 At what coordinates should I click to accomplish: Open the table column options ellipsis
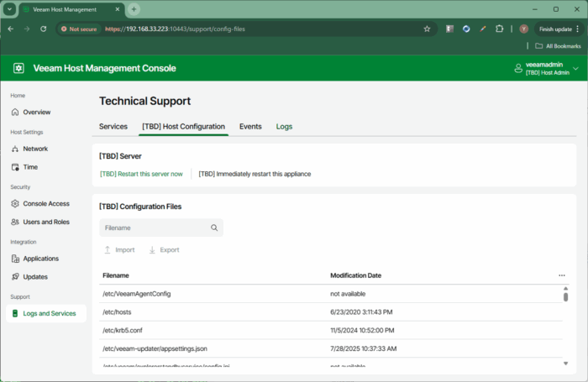562,275
